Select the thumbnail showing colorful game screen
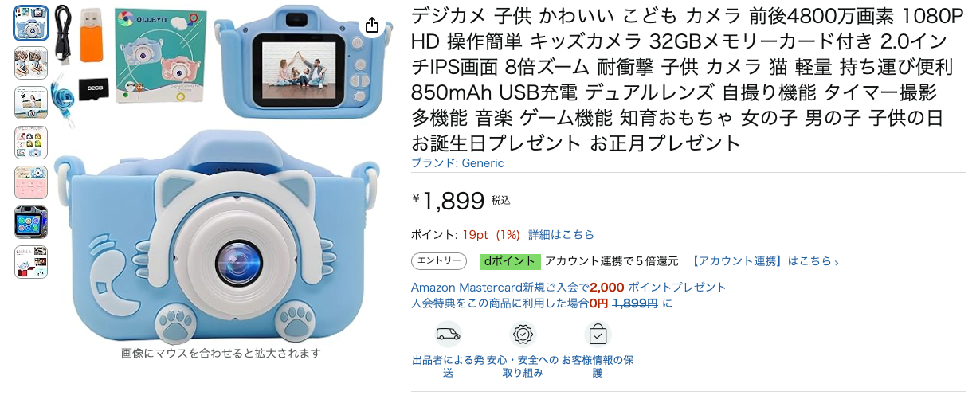The width and height of the screenshot is (980, 411). [31, 222]
